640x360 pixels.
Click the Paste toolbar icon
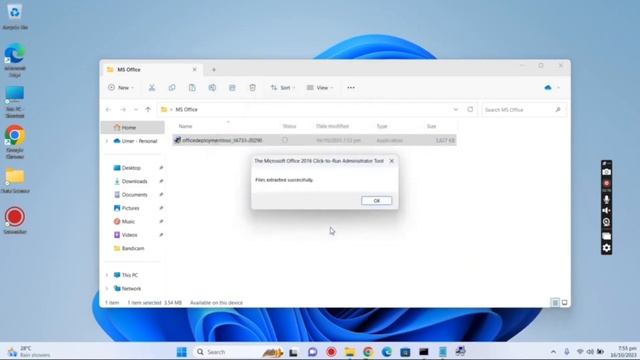pyautogui.click(x=192, y=88)
